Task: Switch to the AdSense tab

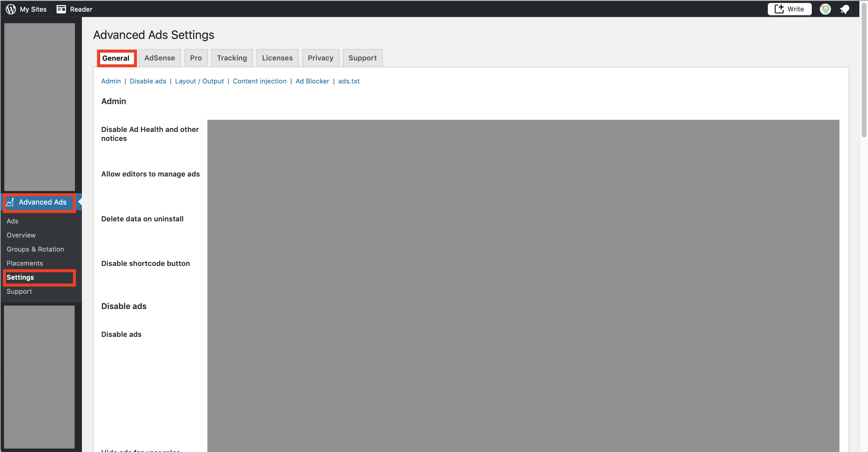Action: (160, 58)
